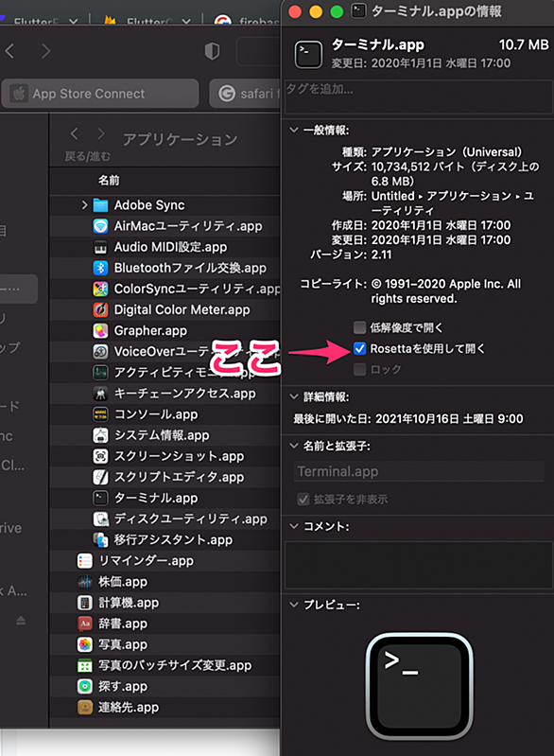Image resolution: width=554 pixels, height=756 pixels.
Task: Click the Terminal icon in info header
Action: (x=308, y=54)
